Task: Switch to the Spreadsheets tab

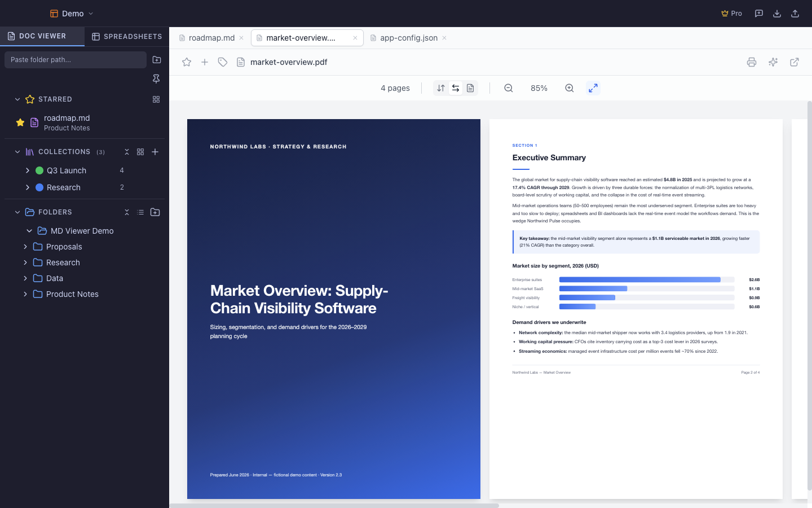Action: (127, 36)
